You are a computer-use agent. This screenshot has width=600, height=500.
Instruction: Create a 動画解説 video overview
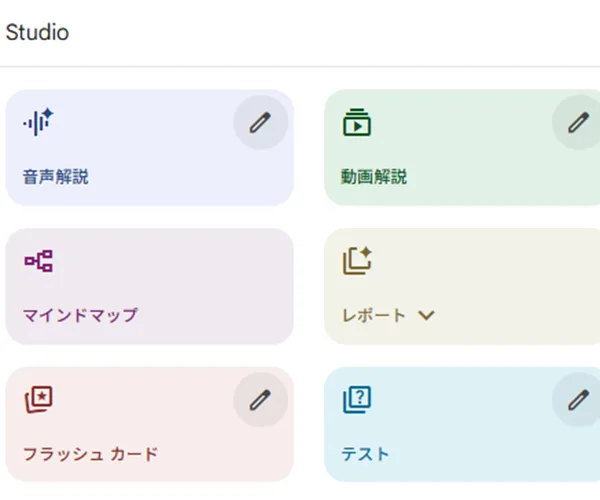coord(374,178)
